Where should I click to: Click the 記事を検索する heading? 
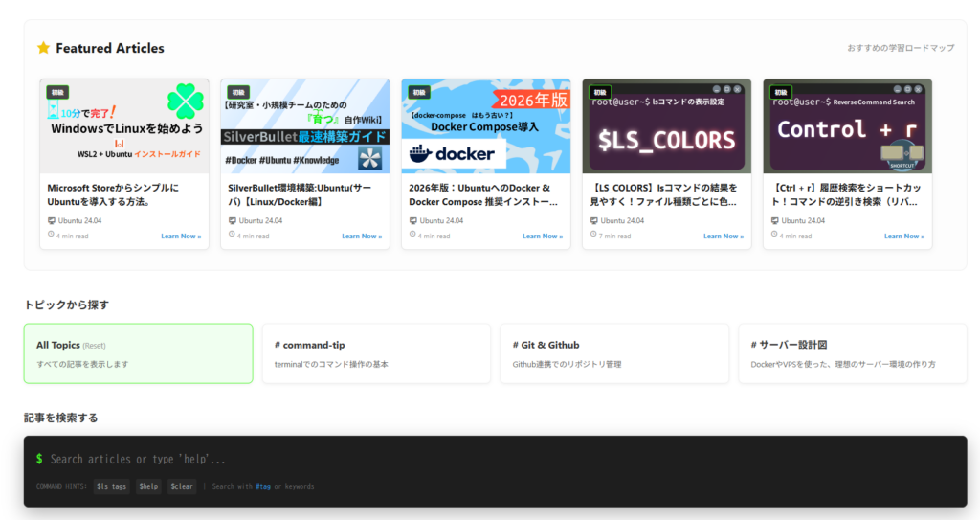coord(60,418)
